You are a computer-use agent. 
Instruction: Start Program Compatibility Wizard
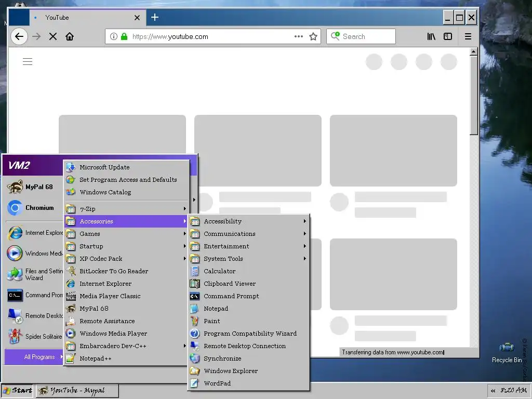(x=249, y=334)
